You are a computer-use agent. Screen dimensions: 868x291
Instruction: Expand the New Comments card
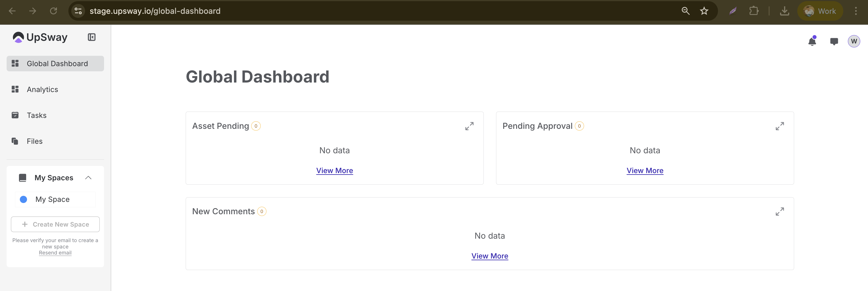click(x=780, y=211)
